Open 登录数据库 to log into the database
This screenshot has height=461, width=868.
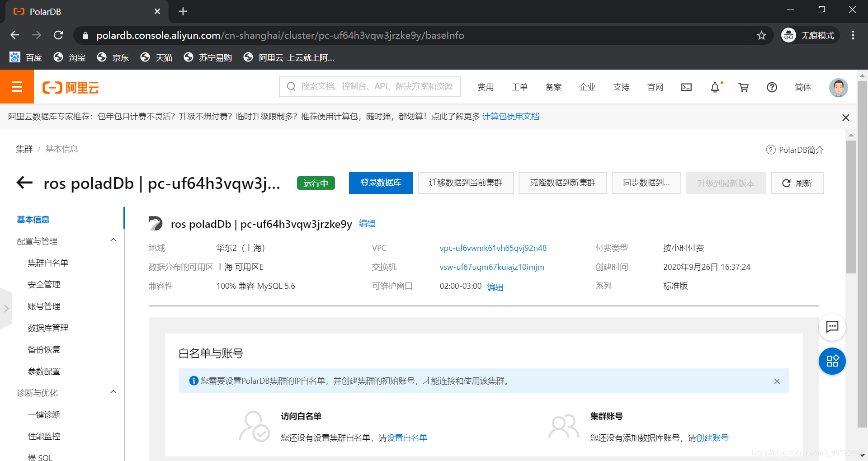click(x=381, y=183)
